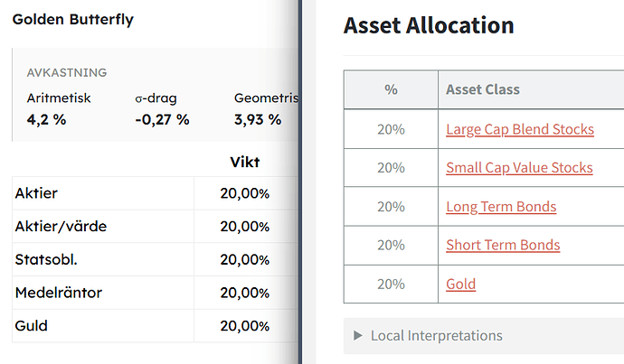The width and height of the screenshot is (624, 364).
Task: Click the Gold asset class link
Action: pos(460,284)
